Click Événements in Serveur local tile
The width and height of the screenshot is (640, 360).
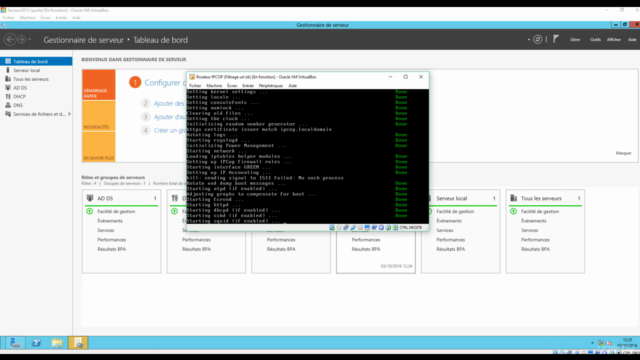point(449,221)
